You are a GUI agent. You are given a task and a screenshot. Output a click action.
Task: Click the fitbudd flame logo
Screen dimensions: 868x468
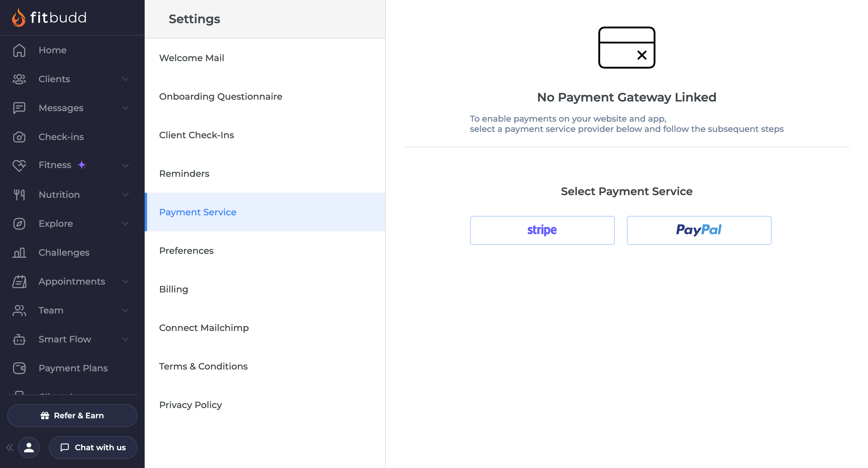(x=18, y=17)
